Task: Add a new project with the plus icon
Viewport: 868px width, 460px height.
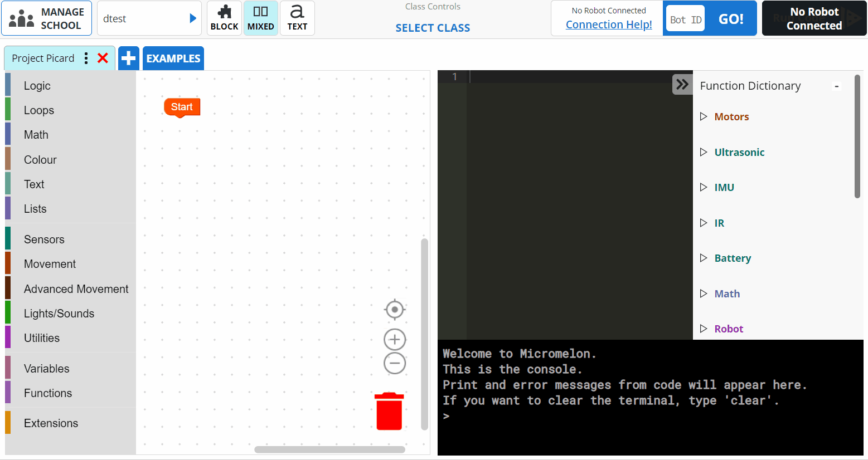Action: coord(129,58)
